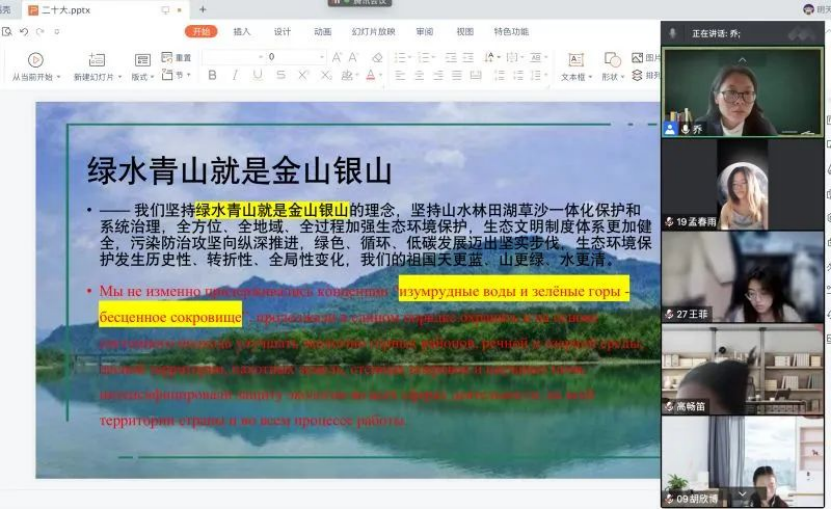831x509 pixels.
Task: Click the Bold formatting icon
Action: (212, 75)
